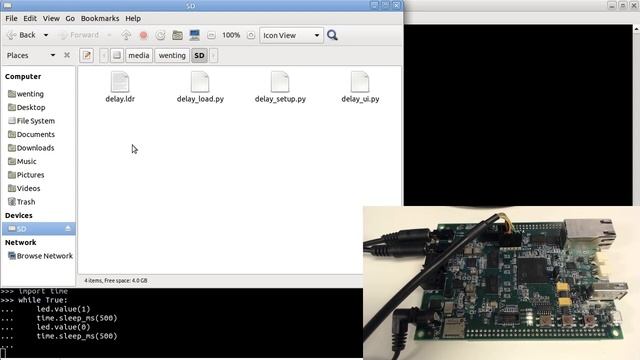Close the Places side pane

pos(67,55)
